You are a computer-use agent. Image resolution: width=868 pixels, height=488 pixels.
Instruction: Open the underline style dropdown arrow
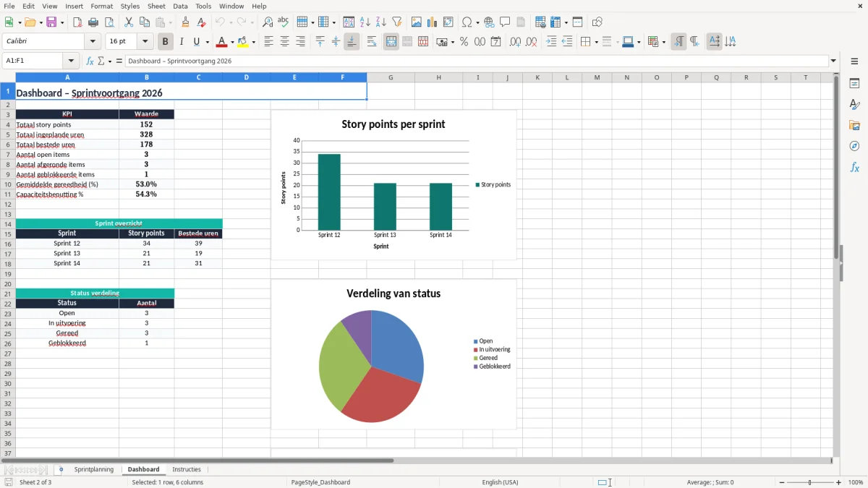click(x=207, y=42)
